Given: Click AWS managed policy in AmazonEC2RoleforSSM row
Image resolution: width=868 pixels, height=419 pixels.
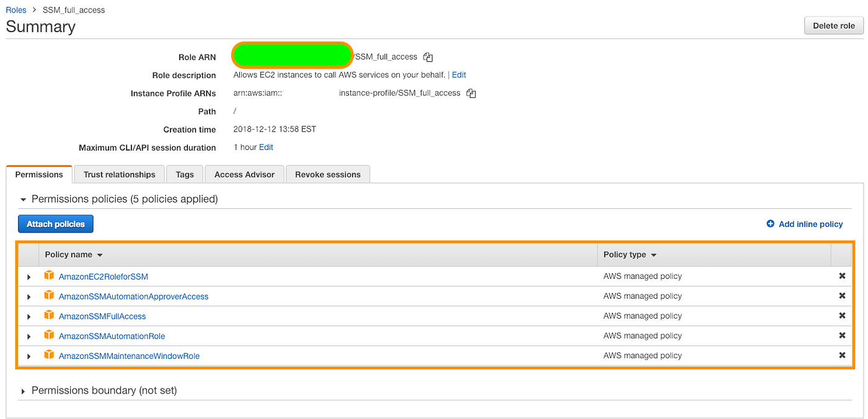Looking at the screenshot, I should coord(642,276).
